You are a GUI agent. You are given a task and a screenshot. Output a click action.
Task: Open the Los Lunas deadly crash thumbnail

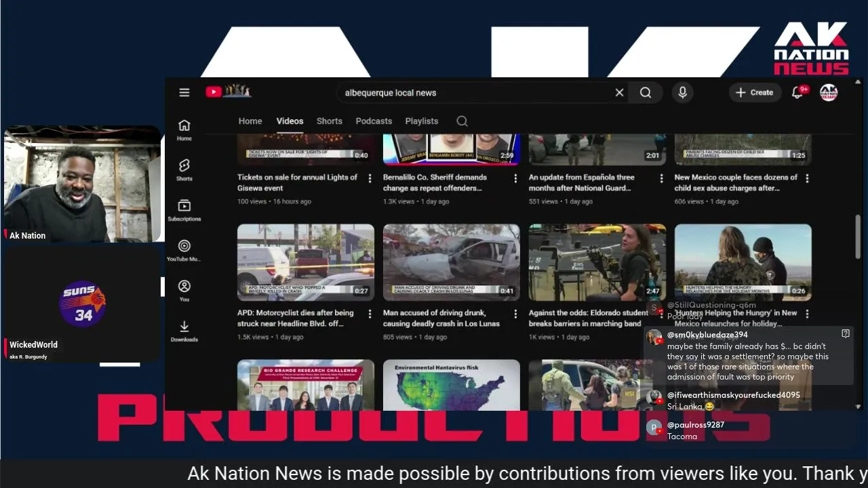pos(452,262)
